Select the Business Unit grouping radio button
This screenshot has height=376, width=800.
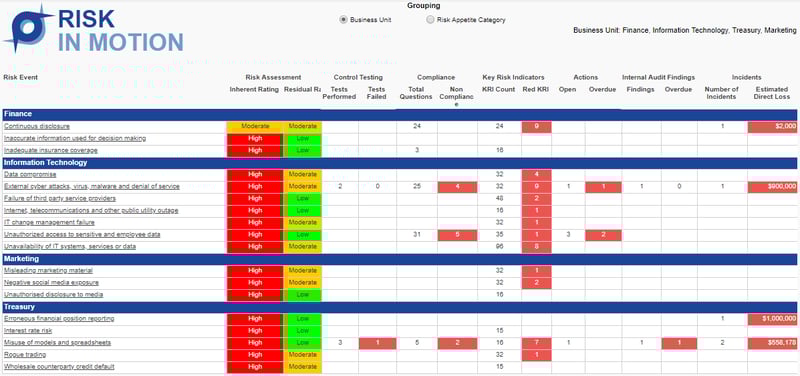pos(343,20)
